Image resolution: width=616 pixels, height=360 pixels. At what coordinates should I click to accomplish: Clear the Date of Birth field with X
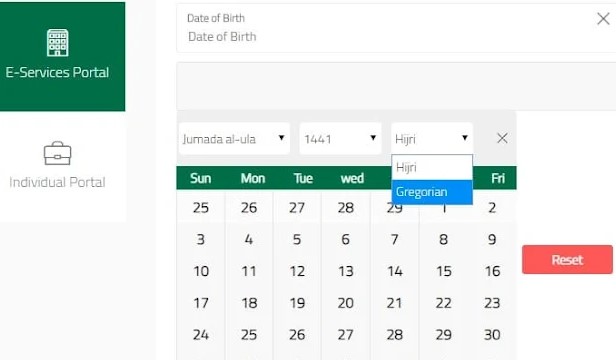[x=603, y=18]
